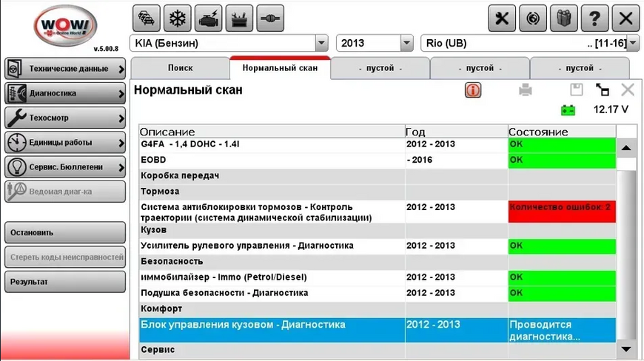Open Диагностика menu

click(x=65, y=93)
